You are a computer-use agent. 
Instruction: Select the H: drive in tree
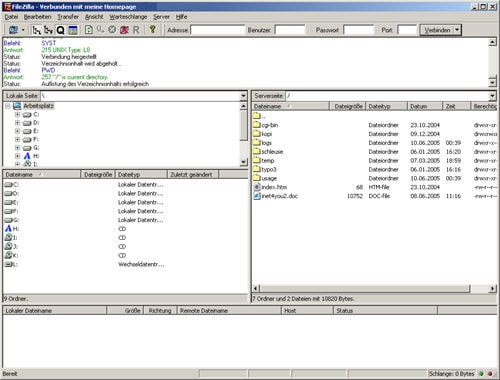[x=36, y=156]
